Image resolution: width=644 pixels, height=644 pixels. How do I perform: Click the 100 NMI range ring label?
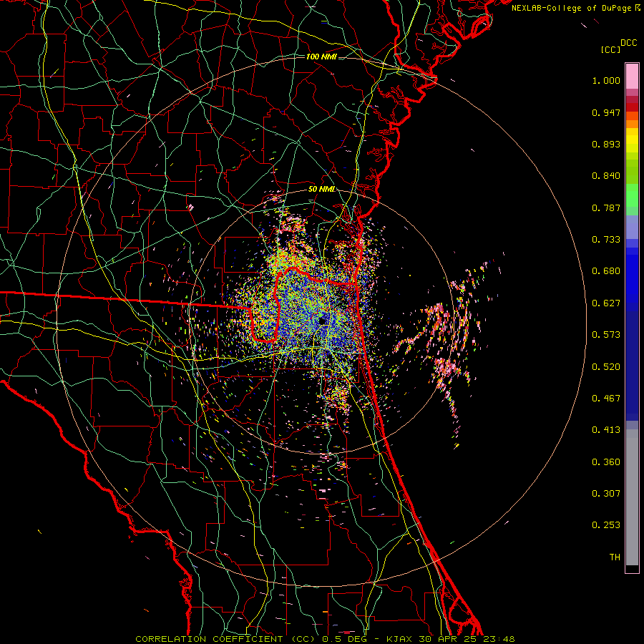click(x=321, y=57)
